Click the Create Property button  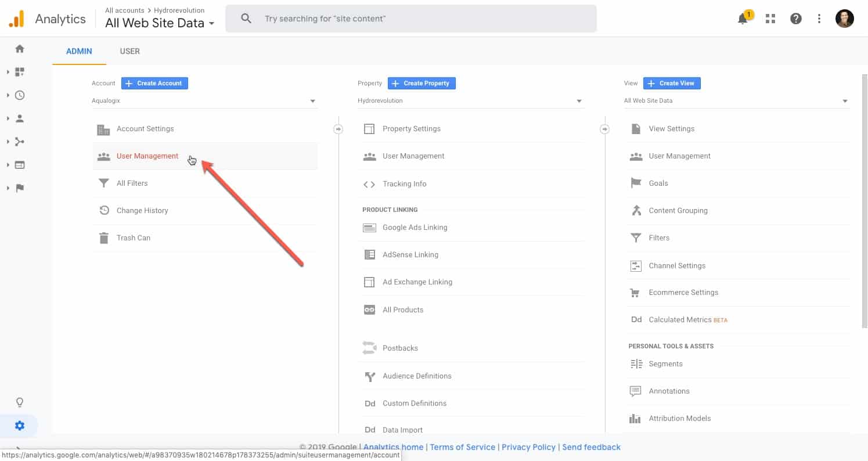coord(422,83)
